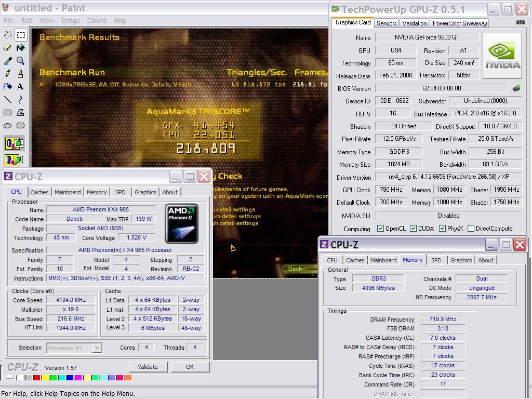Uncheck the CUDA checkbox
The height and width of the screenshot is (399, 532).
point(413,229)
